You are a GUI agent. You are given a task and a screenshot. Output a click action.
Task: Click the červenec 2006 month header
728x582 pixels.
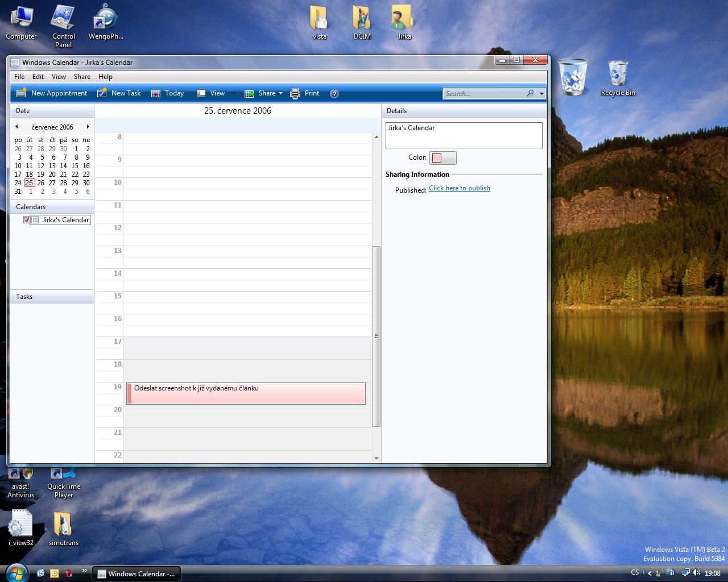pos(52,127)
